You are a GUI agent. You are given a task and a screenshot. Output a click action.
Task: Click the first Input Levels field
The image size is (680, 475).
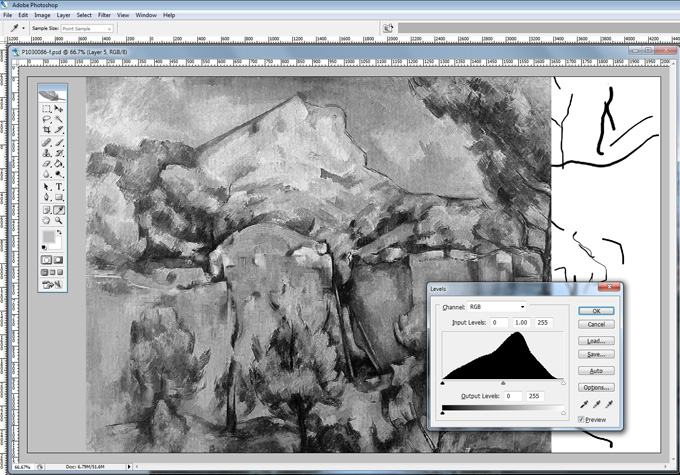click(x=498, y=322)
